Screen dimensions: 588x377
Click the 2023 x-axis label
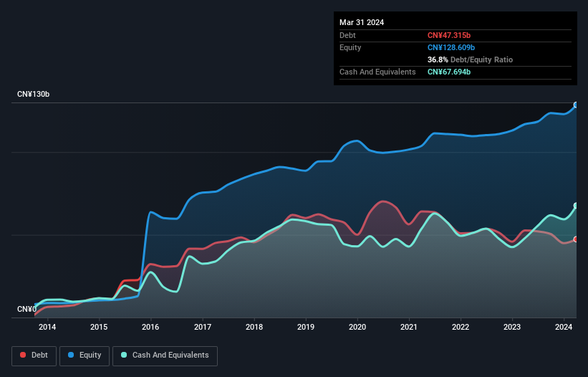click(x=512, y=327)
